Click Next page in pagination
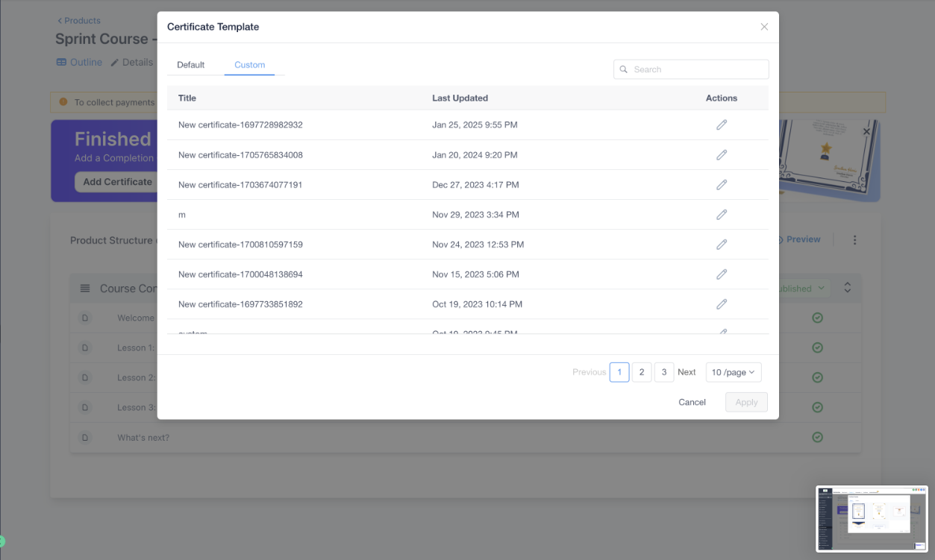Image resolution: width=935 pixels, height=560 pixels. tap(687, 372)
